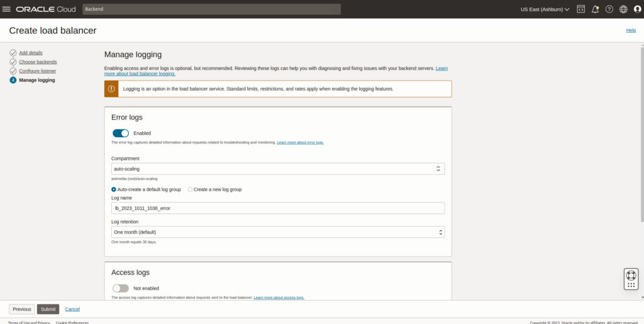Open the help question mark icon
Viewport: 644px width, 324px height.
[x=609, y=9]
